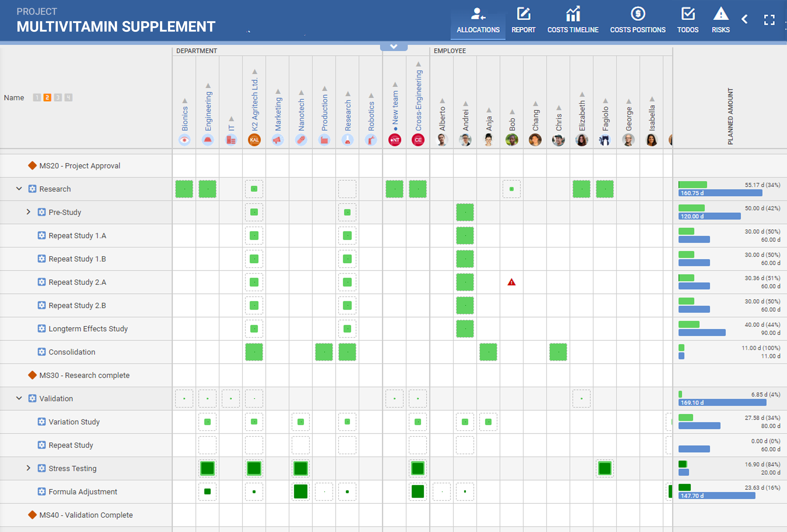Set outline level 3 toggle
The image size is (787, 532).
[58, 98]
